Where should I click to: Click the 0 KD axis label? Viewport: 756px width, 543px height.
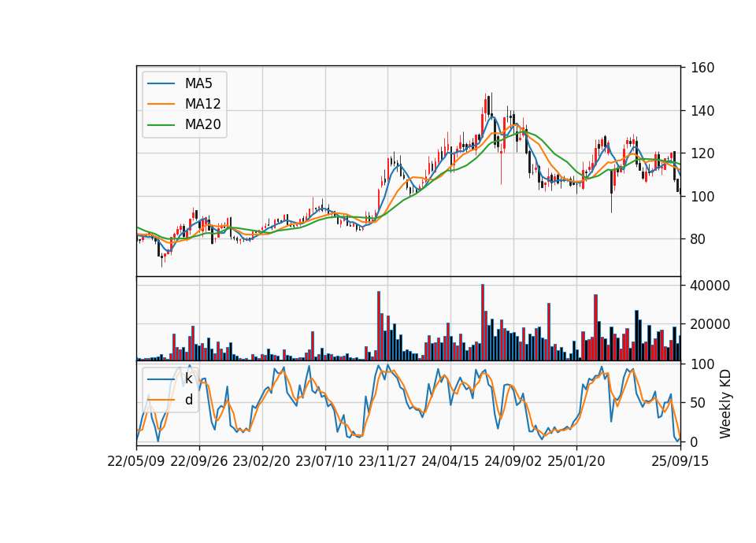coord(695,441)
